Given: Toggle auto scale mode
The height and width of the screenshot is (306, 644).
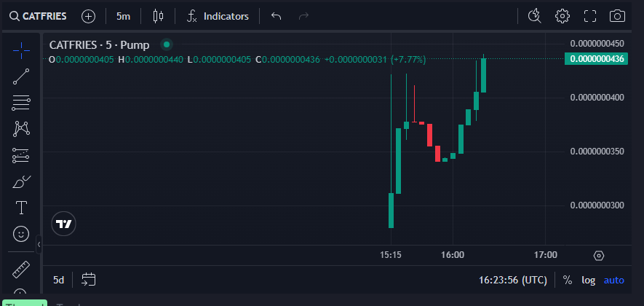Looking at the screenshot, I should pyautogui.click(x=613, y=280).
